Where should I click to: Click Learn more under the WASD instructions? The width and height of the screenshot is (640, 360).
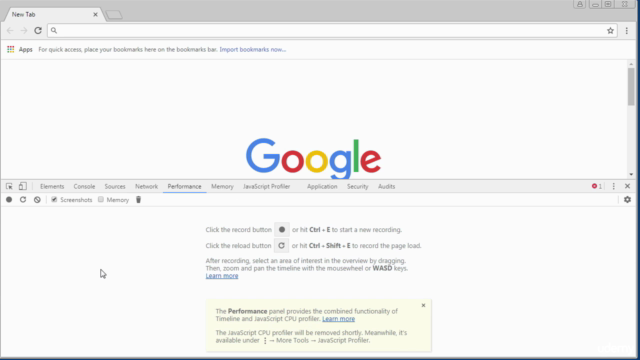(222, 276)
